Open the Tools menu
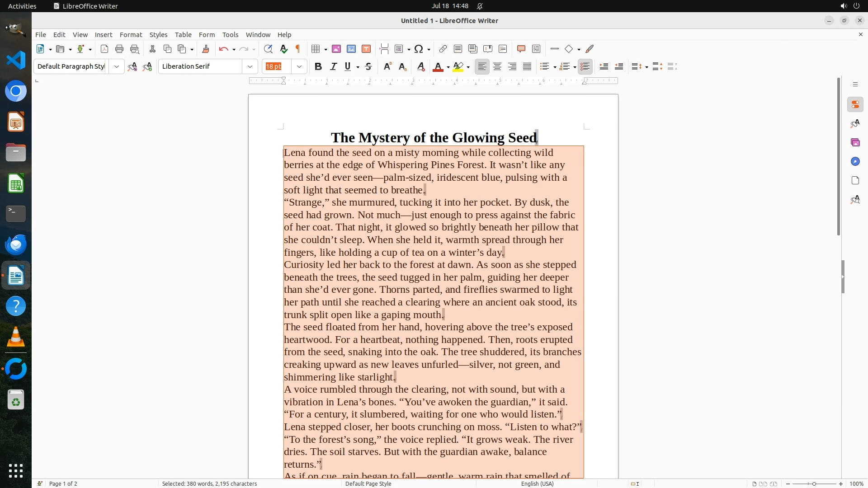868x488 pixels. click(230, 34)
